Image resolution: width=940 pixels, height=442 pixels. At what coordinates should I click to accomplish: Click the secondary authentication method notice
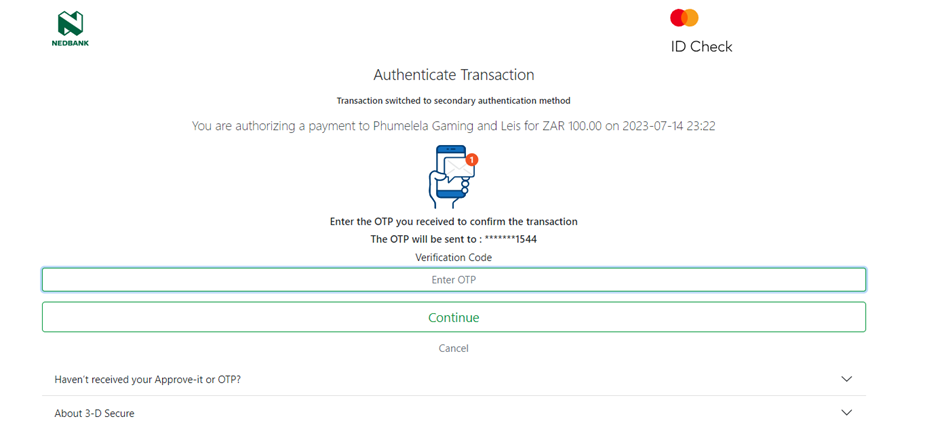point(453,101)
